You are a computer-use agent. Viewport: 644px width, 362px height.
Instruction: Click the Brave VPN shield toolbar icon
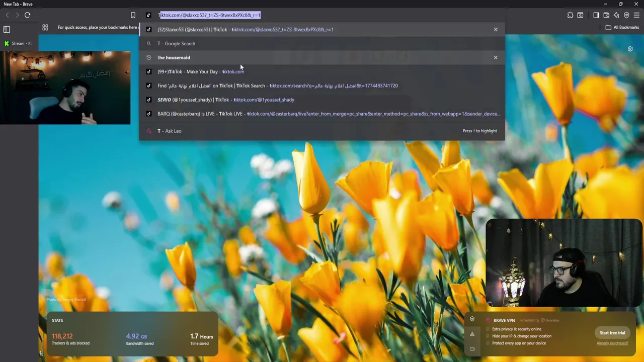(626, 15)
